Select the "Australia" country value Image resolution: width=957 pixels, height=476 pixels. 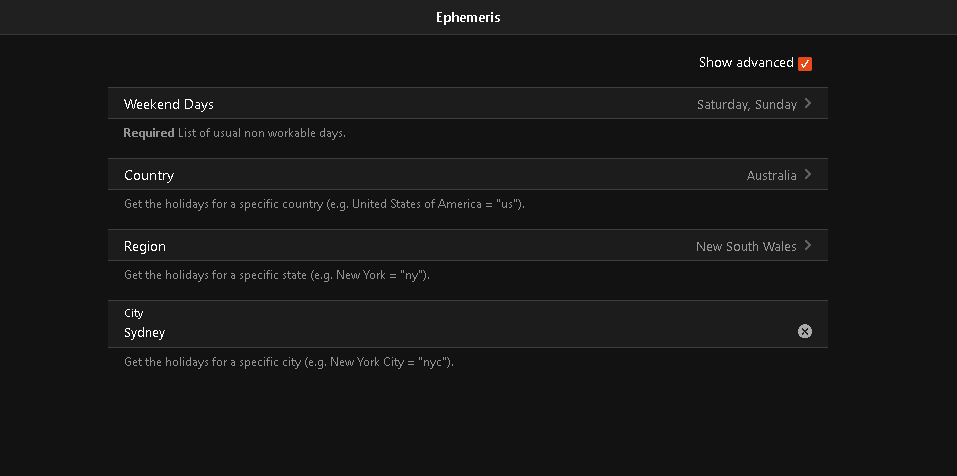(771, 175)
